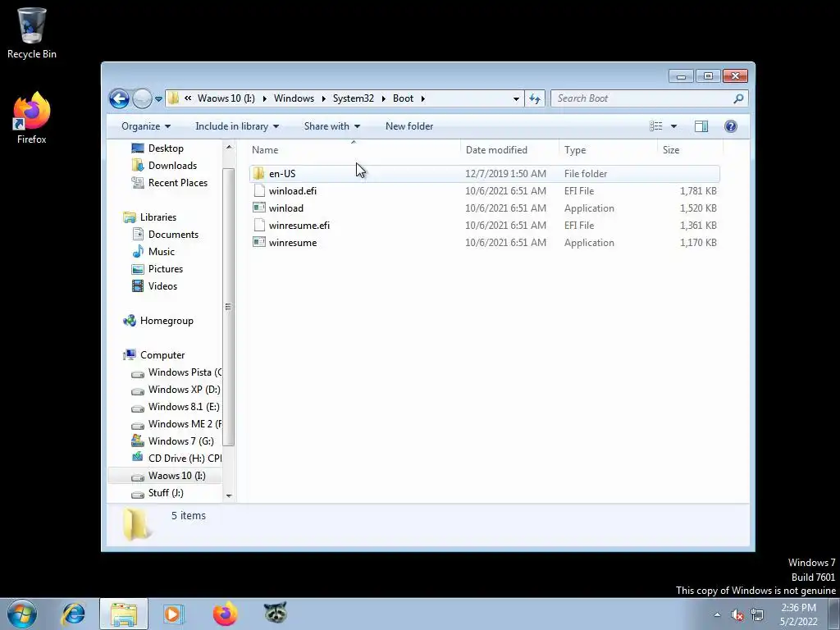Click the network tray icon
The width and height of the screenshot is (840, 630).
[x=757, y=615]
